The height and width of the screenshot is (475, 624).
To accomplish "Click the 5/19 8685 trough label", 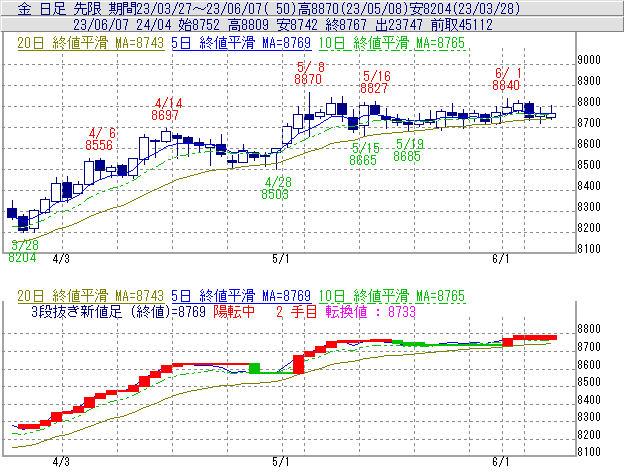I will pyautogui.click(x=408, y=150).
